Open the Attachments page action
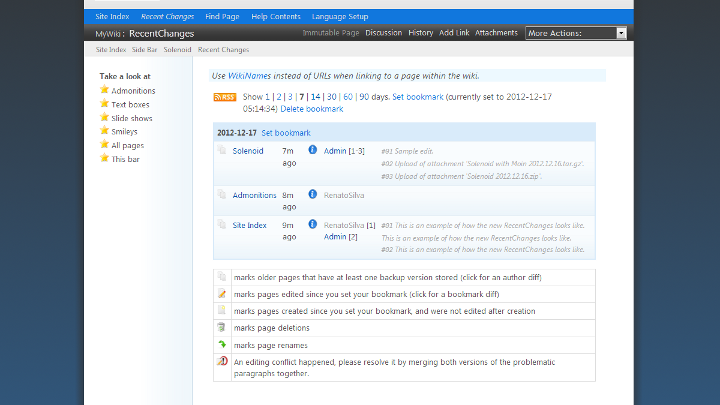The image size is (720, 405). click(496, 33)
